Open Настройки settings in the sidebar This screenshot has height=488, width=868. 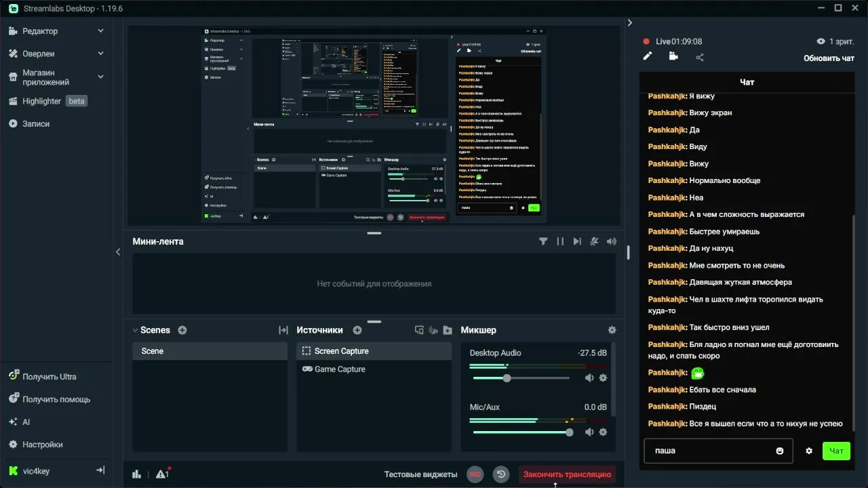tap(43, 445)
